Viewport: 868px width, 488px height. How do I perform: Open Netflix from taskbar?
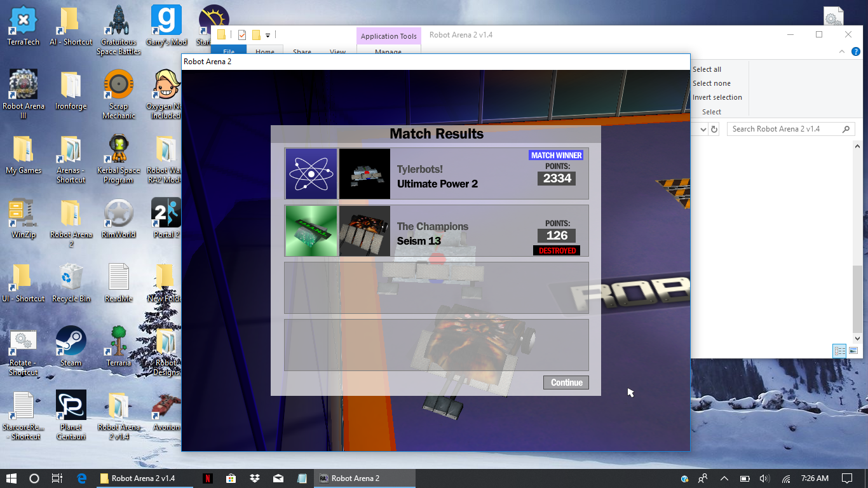coord(207,478)
